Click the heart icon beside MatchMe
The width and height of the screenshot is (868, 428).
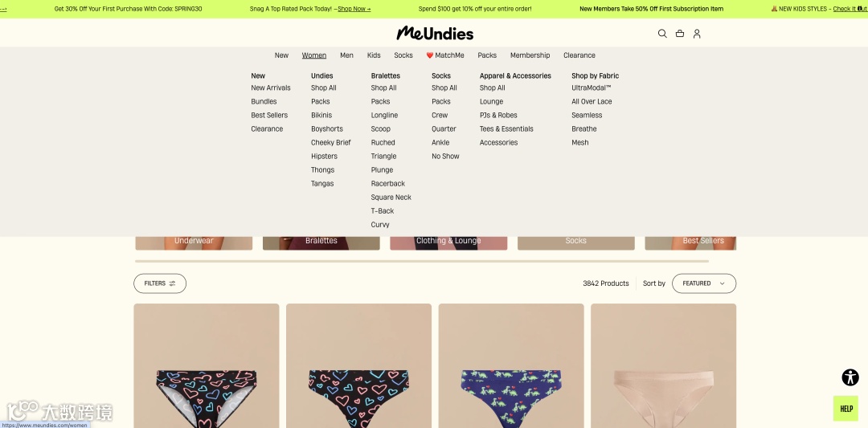[429, 55]
